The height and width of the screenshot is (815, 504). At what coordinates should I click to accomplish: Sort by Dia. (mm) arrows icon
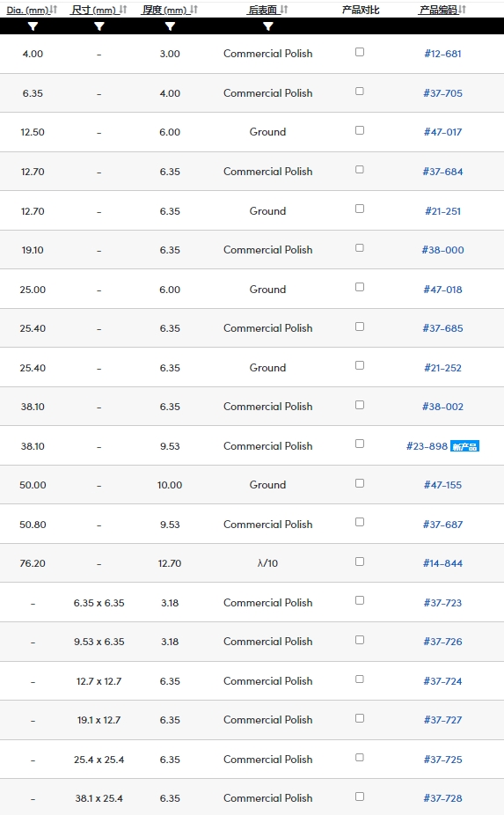(54, 10)
